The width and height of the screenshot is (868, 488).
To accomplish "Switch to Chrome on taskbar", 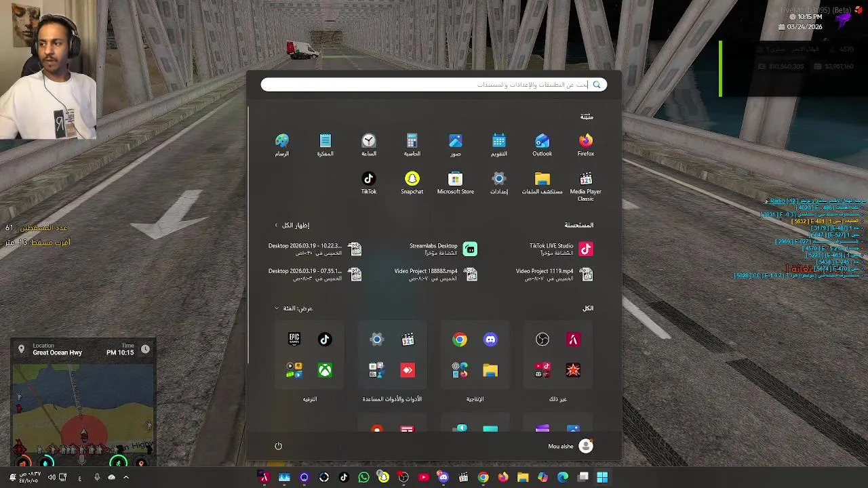I will (x=483, y=477).
